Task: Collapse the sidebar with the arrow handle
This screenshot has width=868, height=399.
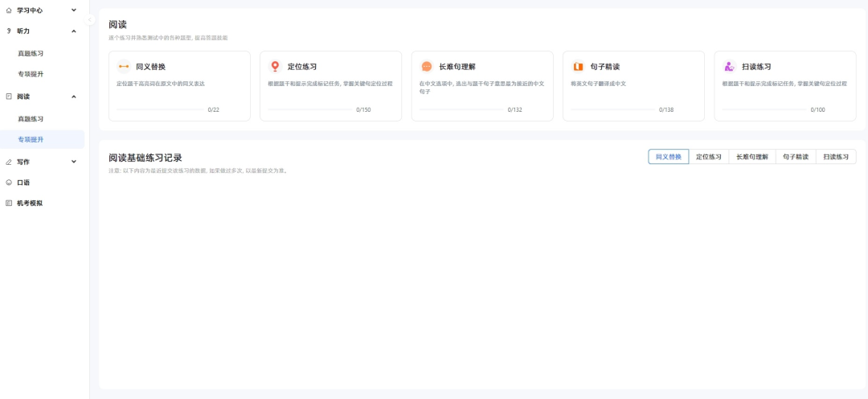Action: pos(90,19)
